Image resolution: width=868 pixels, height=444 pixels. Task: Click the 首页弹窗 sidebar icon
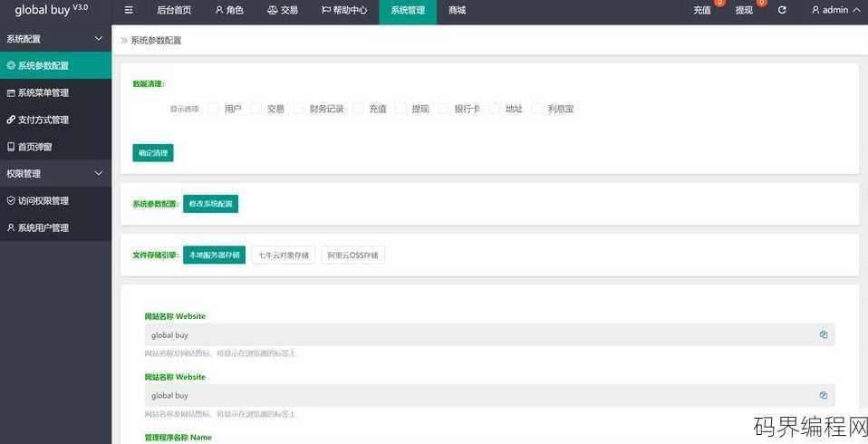click(11, 147)
